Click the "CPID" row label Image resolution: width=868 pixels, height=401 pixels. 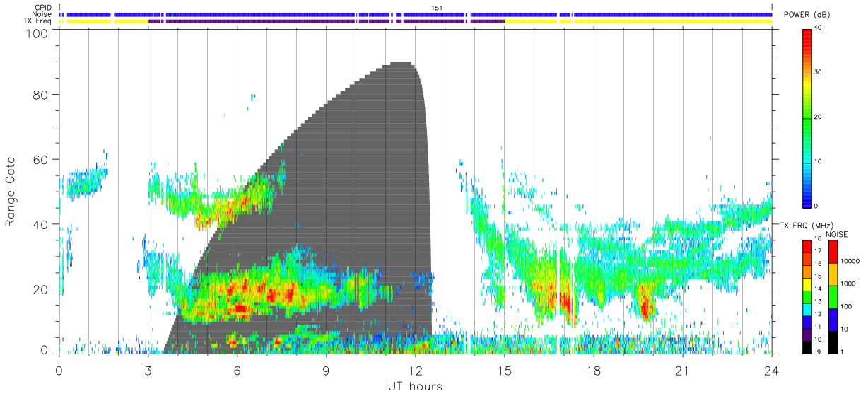click(x=43, y=8)
